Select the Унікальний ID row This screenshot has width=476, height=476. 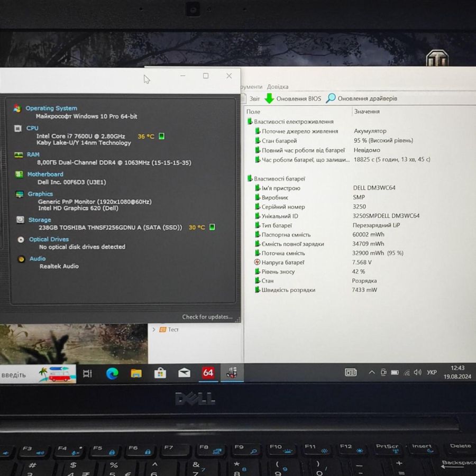[337, 216]
